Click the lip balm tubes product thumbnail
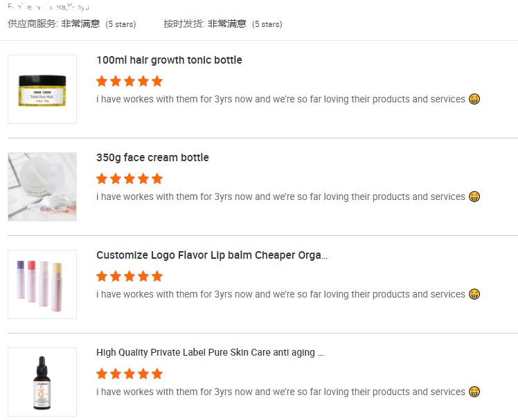518x420 pixels. click(x=42, y=284)
